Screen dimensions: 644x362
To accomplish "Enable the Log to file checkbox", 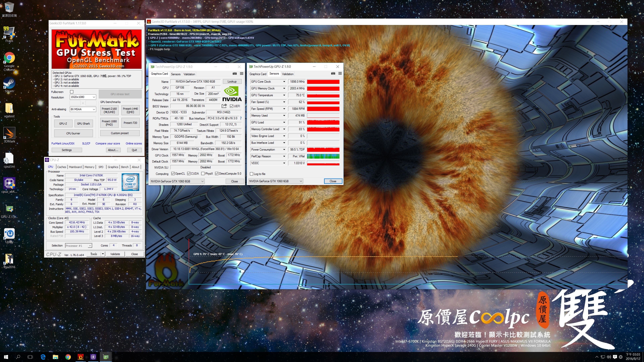I will pos(252,174).
